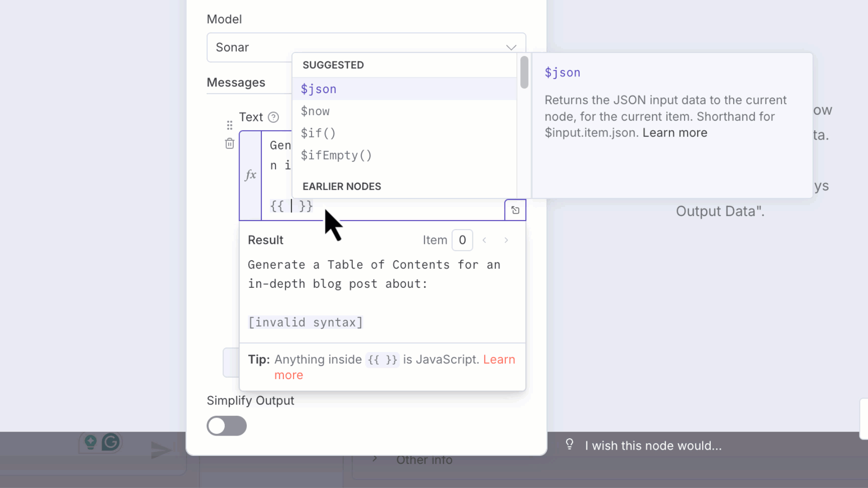Open Learn more link in $json description
The height and width of the screenshot is (488, 868).
click(675, 133)
